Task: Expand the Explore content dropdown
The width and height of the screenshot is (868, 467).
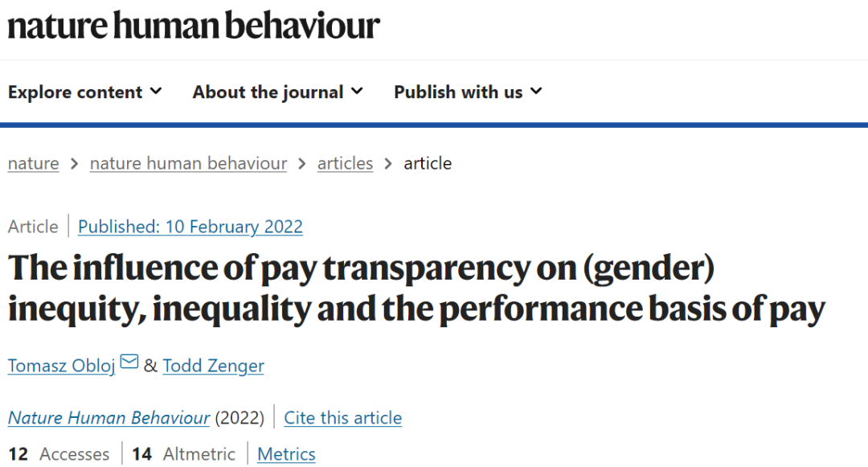Action: pyautogui.click(x=84, y=92)
